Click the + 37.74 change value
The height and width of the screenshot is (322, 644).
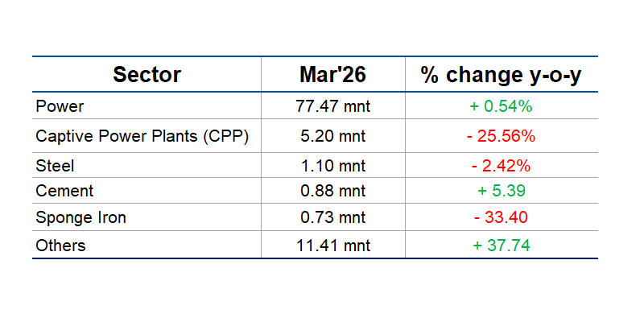pos(501,246)
